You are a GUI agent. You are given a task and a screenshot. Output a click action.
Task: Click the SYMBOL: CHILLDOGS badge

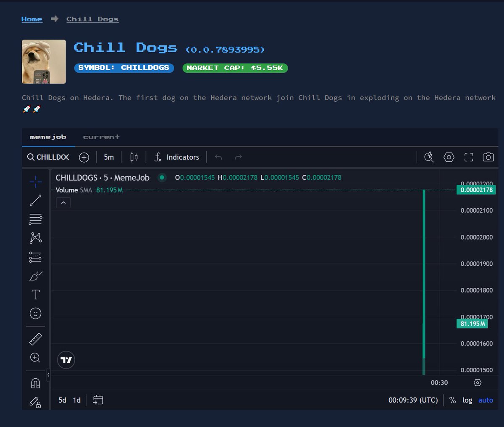point(124,68)
